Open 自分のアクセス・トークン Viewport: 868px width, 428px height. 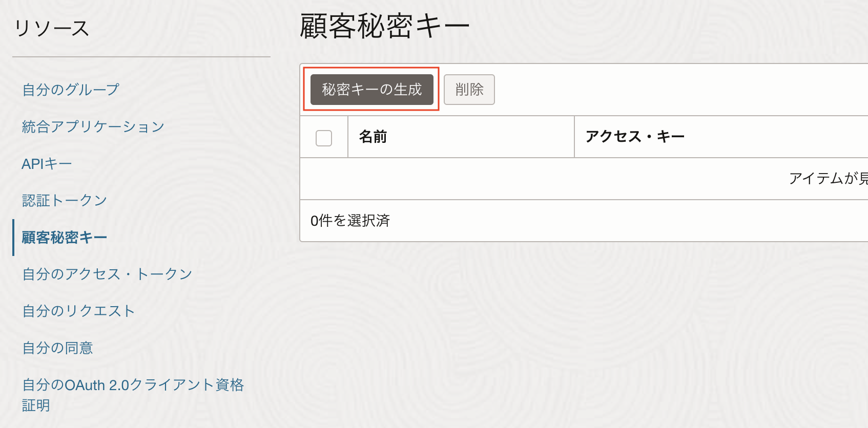107,274
